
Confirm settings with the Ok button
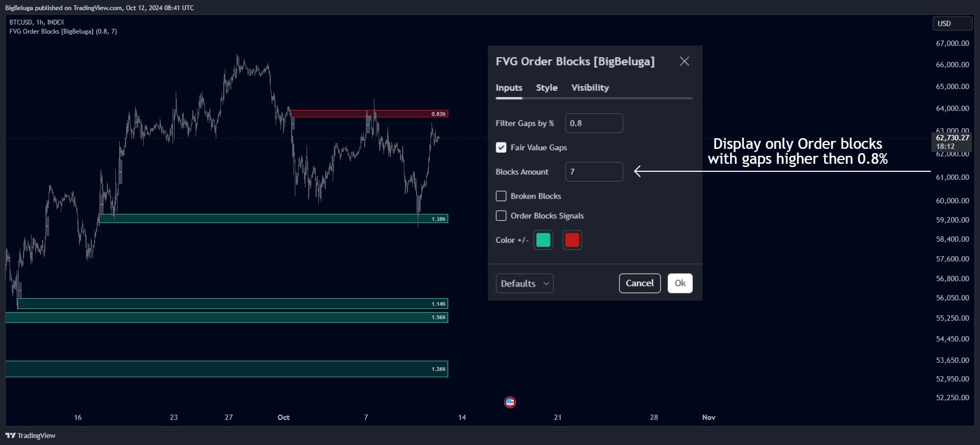pos(680,283)
